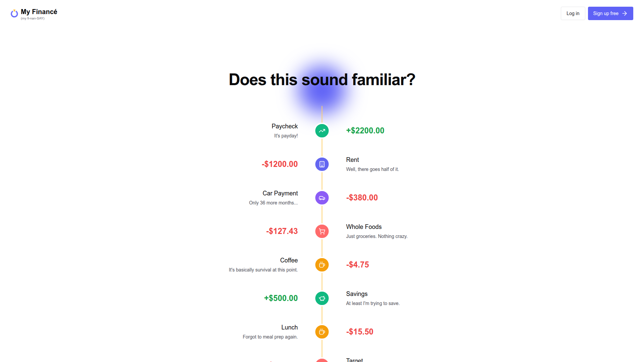Click the +$500.00 savings amount
644x362 pixels.
point(281,298)
